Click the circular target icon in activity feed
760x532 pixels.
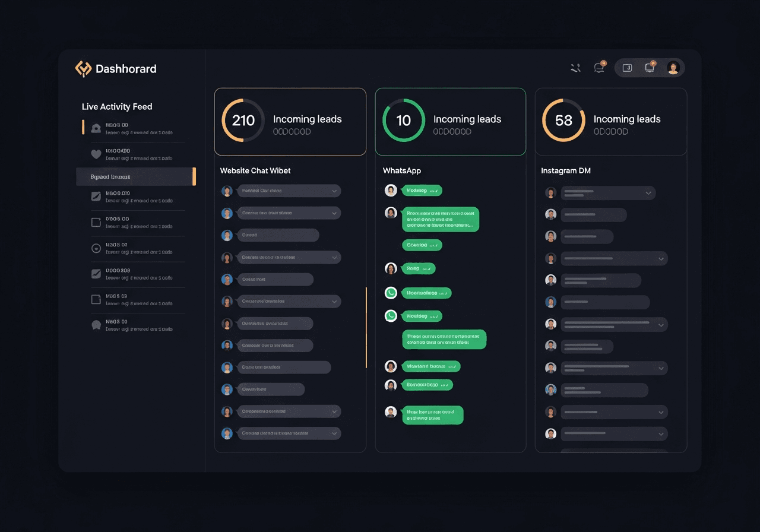point(96,248)
